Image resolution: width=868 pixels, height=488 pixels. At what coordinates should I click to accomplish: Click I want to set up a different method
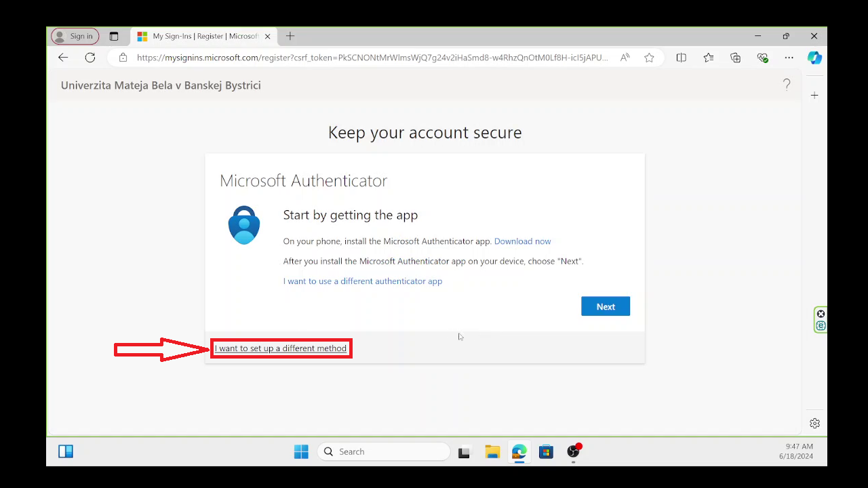(281, 348)
